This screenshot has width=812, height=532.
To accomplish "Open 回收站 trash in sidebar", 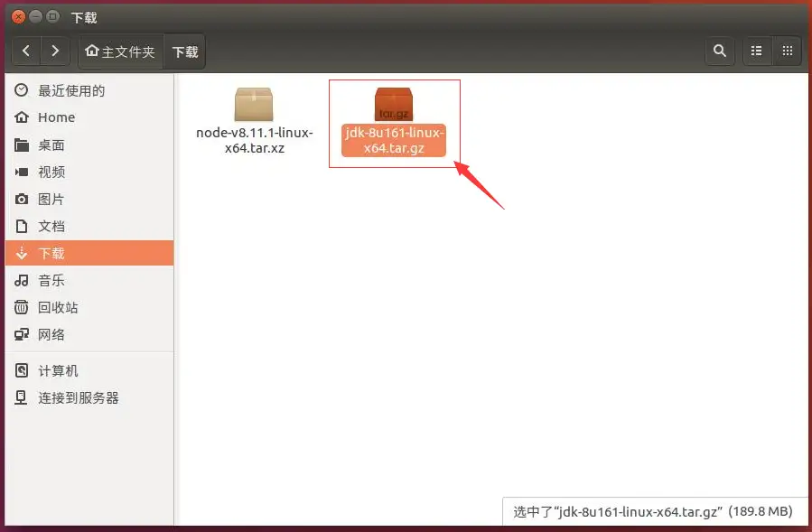I will pyautogui.click(x=58, y=307).
